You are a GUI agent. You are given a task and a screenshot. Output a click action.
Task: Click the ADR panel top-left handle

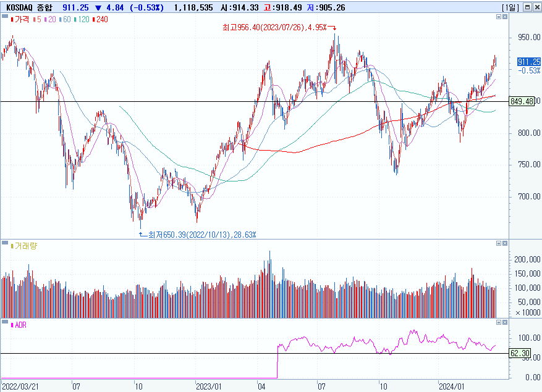click(5, 322)
